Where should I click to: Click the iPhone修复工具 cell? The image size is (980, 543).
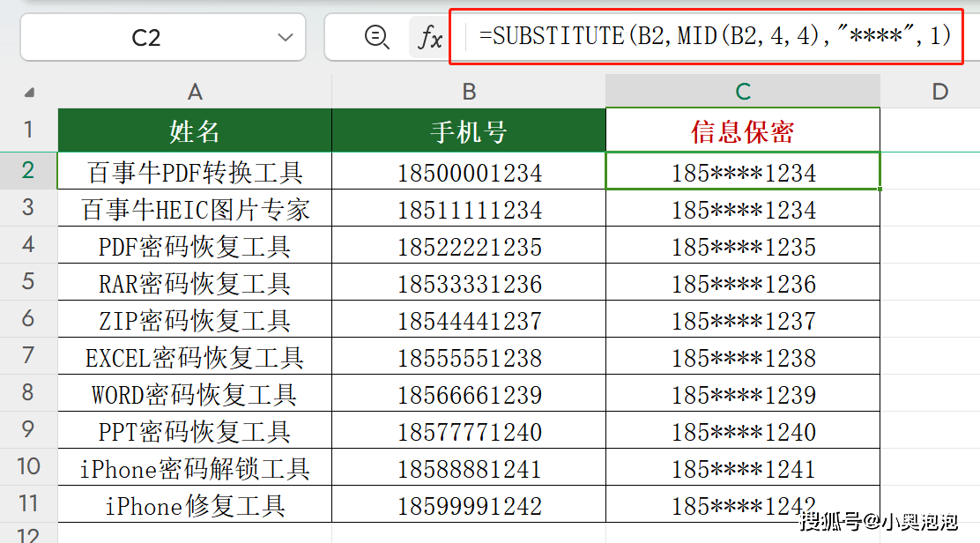tap(195, 506)
